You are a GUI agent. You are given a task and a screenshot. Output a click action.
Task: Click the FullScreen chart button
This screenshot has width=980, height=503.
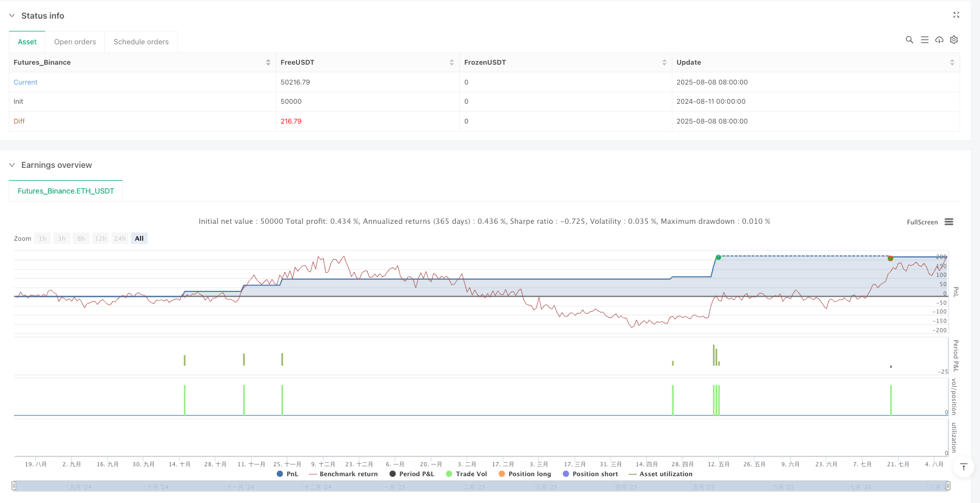[x=922, y=222]
